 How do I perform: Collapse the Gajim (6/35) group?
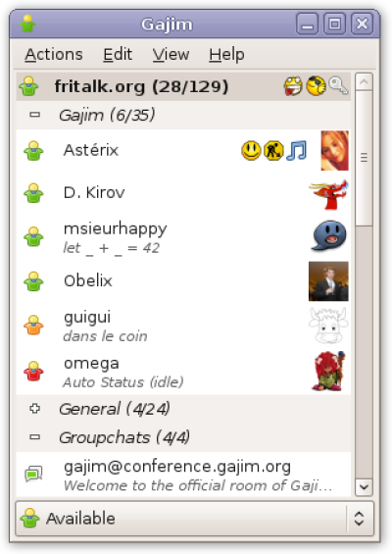tap(35, 115)
